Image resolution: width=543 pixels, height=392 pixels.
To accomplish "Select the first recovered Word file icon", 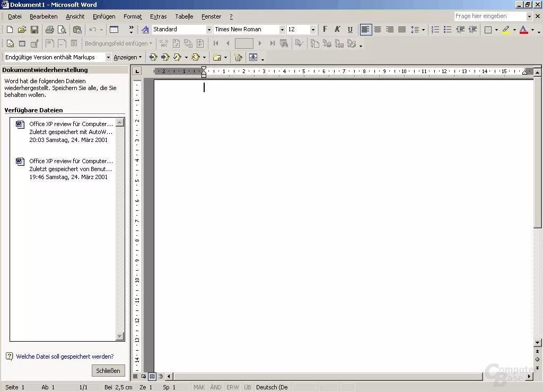I will point(20,124).
